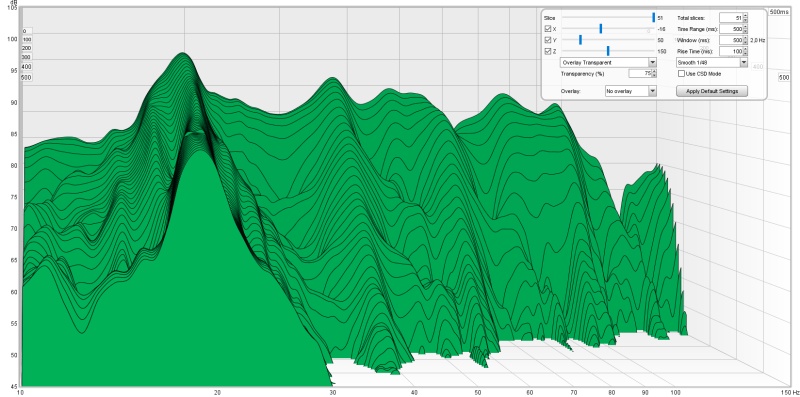The width and height of the screenshot is (800, 397).
Task: Open the Smooth 1/48 dropdown
Action: (712, 62)
